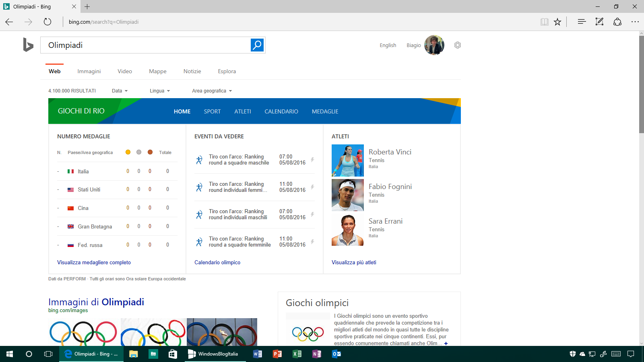
Task: Open the Windows Store taskbar icon
Action: tap(173, 354)
